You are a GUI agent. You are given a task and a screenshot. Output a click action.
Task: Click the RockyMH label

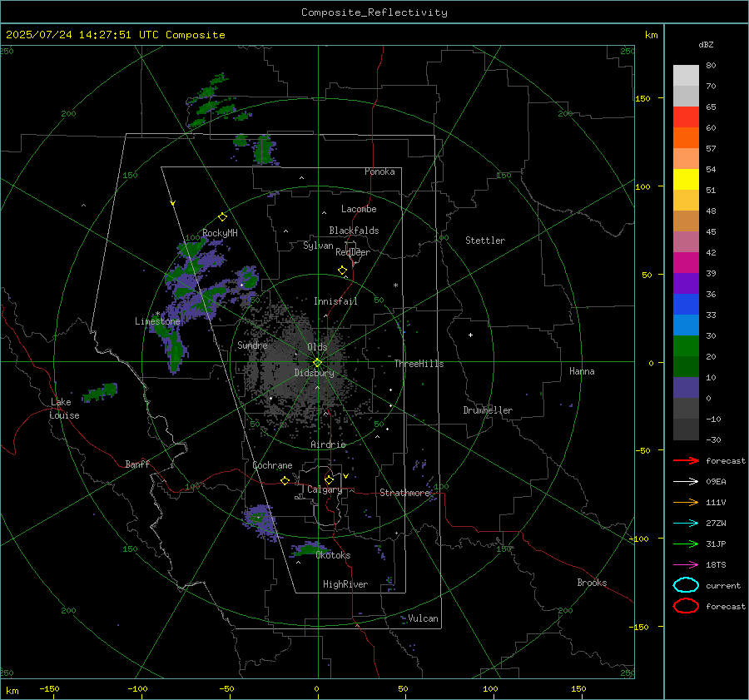220,233
